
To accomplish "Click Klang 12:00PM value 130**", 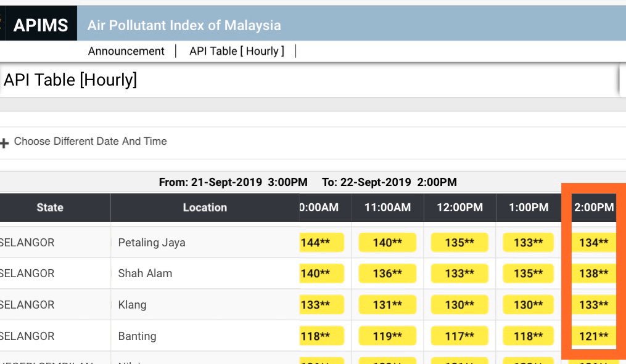I will point(459,305).
